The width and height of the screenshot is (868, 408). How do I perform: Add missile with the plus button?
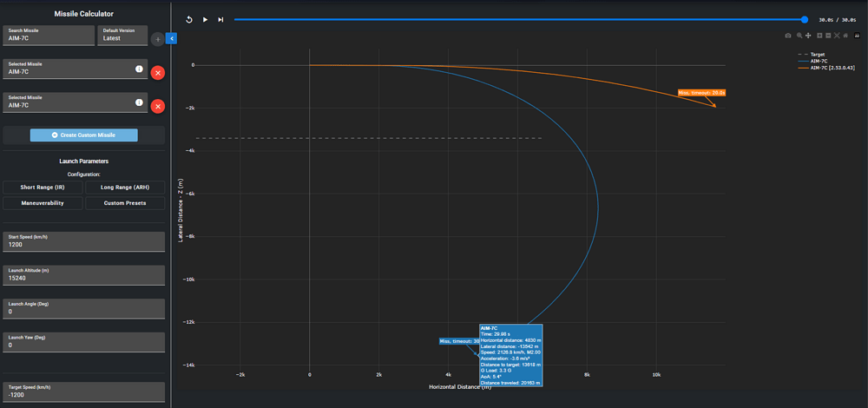(157, 39)
